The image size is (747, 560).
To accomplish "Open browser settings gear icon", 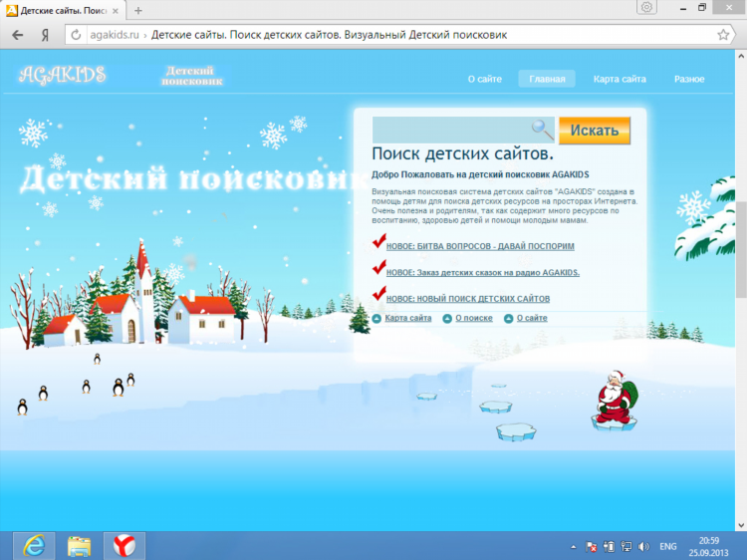I will (646, 7).
